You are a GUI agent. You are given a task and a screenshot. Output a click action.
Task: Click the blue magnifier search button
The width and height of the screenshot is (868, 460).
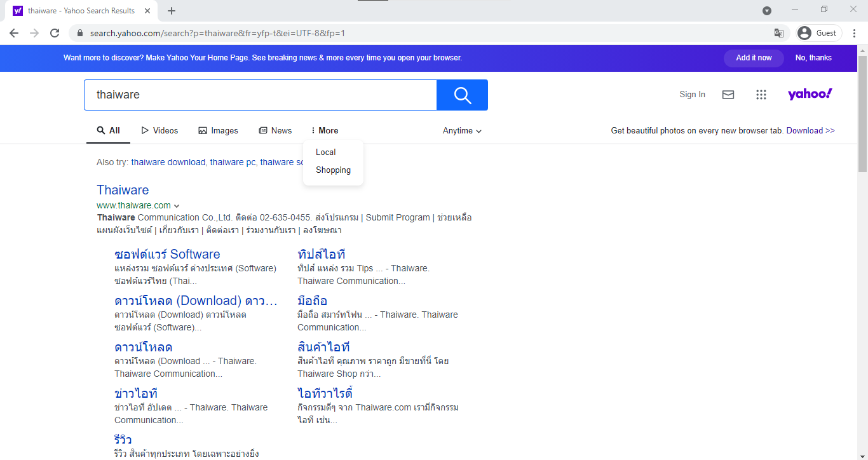coord(462,95)
